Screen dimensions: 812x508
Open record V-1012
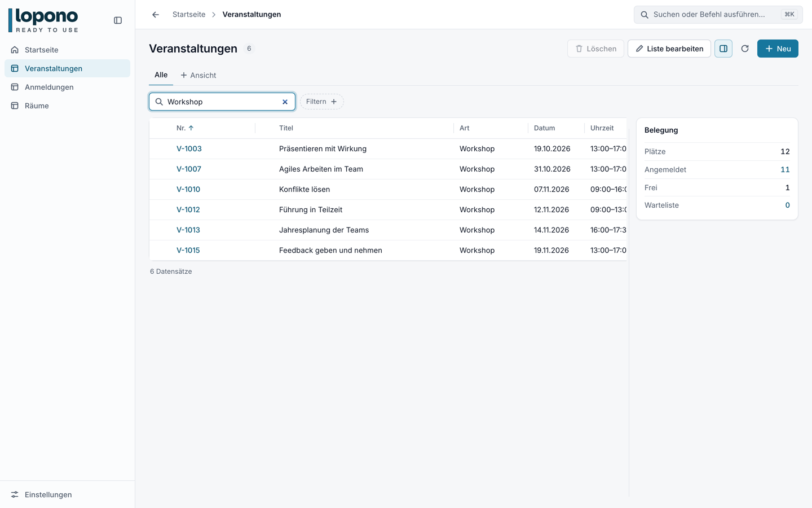click(x=188, y=210)
